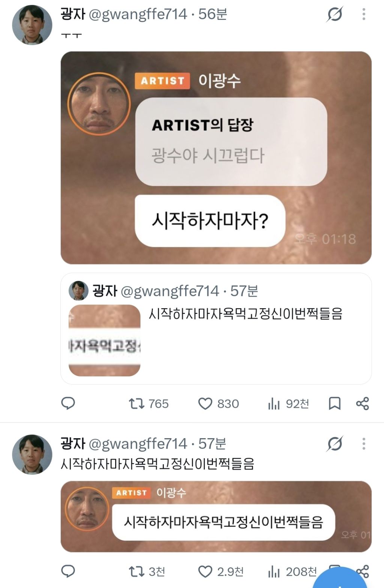Share the first tweet
Image resolution: width=384 pixels, height=588 pixels.
point(363,403)
